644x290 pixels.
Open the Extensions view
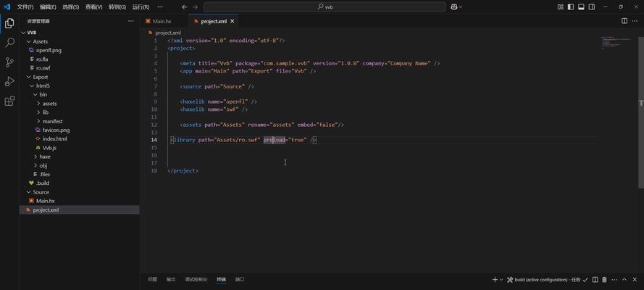(x=9, y=101)
